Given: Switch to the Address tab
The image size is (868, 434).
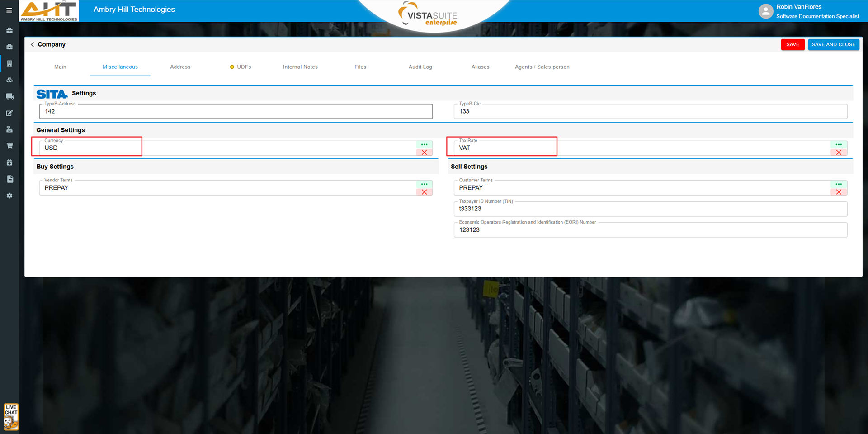Looking at the screenshot, I should coord(180,67).
